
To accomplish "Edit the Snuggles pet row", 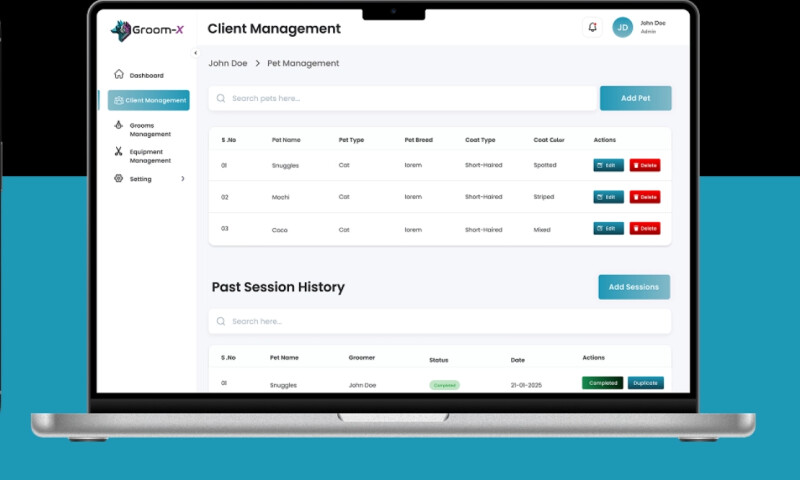I will pyautogui.click(x=608, y=165).
